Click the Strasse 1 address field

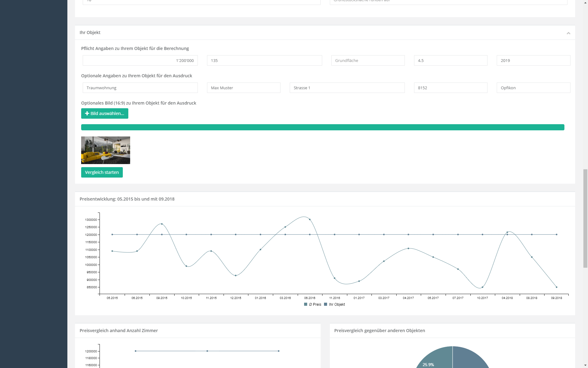point(347,88)
